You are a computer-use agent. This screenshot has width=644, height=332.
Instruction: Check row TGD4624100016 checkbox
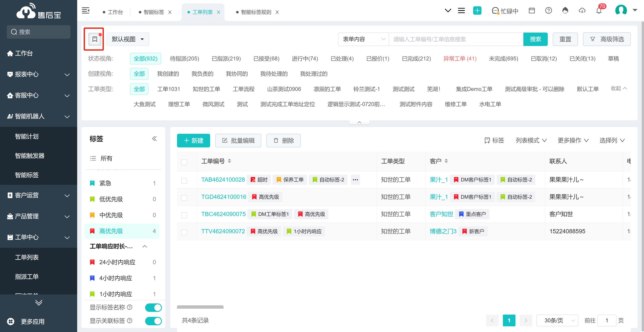tap(184, 198)
